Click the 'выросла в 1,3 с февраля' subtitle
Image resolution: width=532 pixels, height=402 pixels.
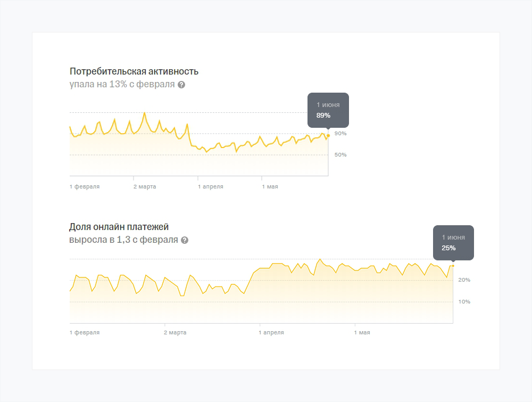point(123,240)
